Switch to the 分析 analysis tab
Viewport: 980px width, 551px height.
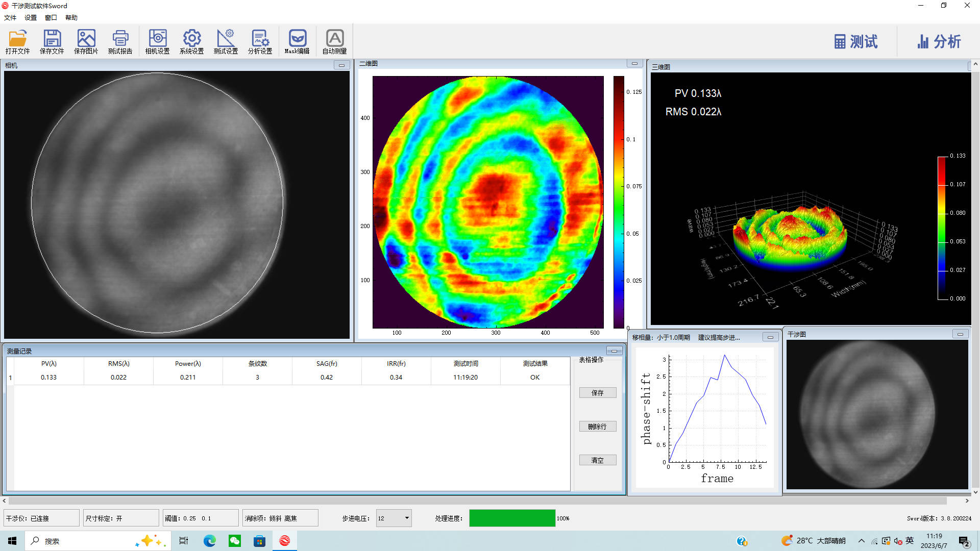(x=939, y=42)
